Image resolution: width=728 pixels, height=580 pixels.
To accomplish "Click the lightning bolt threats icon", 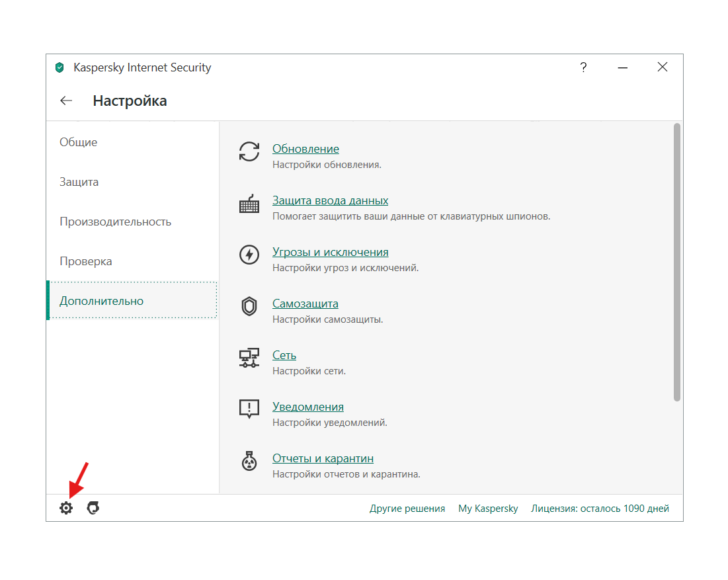I will tap(249, 255).
